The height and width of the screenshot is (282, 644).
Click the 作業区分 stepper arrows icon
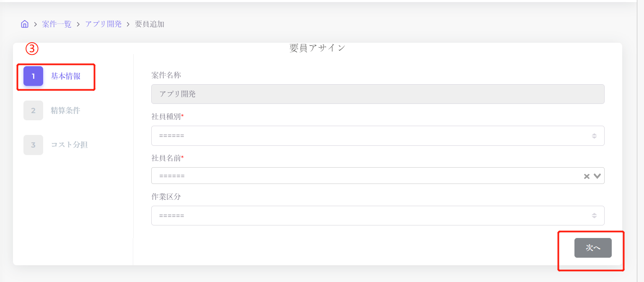(x=594, y=216)
